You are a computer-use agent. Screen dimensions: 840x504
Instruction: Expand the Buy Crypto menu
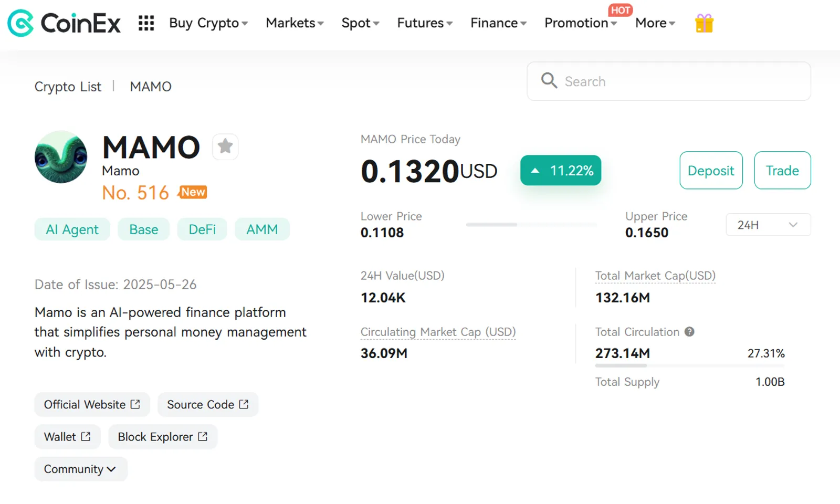point(208,23)
